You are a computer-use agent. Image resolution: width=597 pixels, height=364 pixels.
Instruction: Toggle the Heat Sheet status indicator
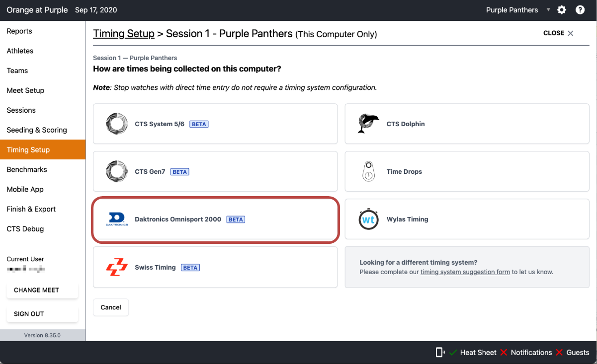tap(473, 353)
